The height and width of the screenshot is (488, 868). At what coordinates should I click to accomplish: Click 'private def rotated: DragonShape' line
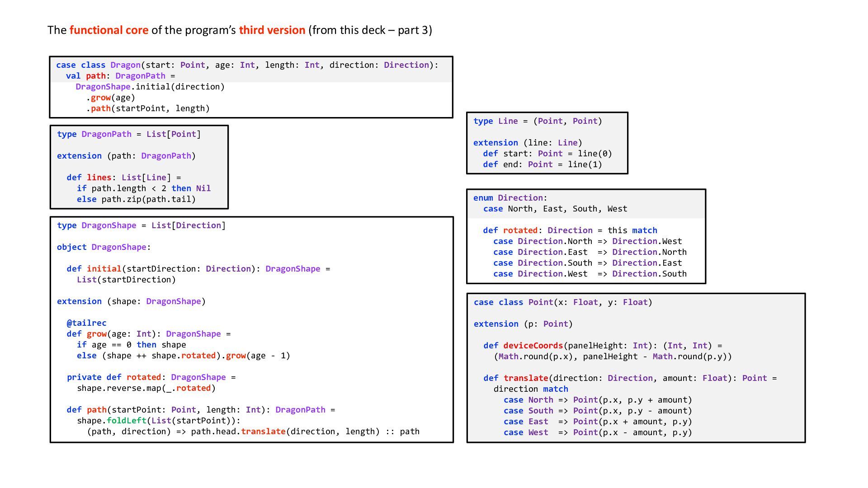(151, 377)
